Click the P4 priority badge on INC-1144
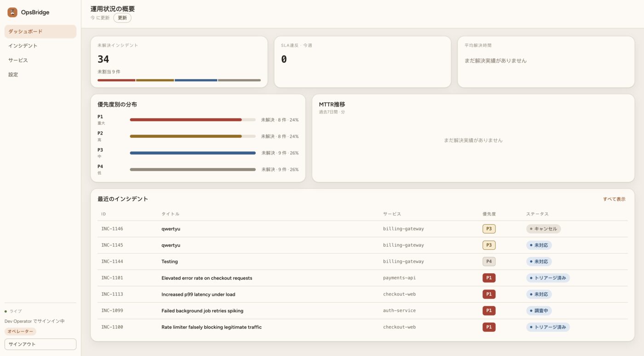 pyautogui.click(x=489, y=261)
